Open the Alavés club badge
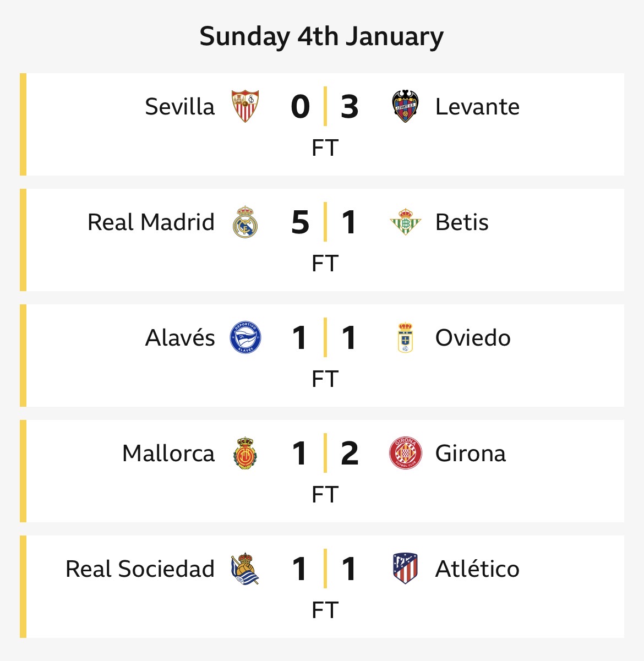Image resolution: width=644 pixels, height=661 pixels. (245, 337)
